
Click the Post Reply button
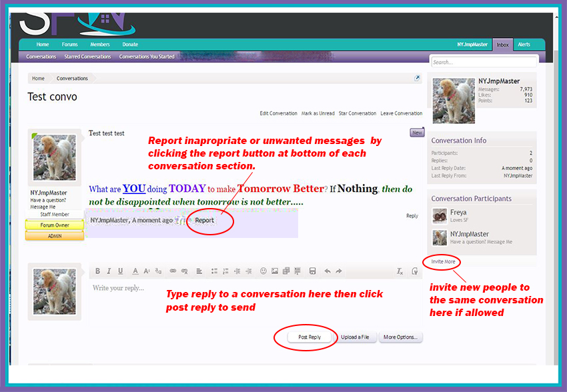tap(310, 337)
